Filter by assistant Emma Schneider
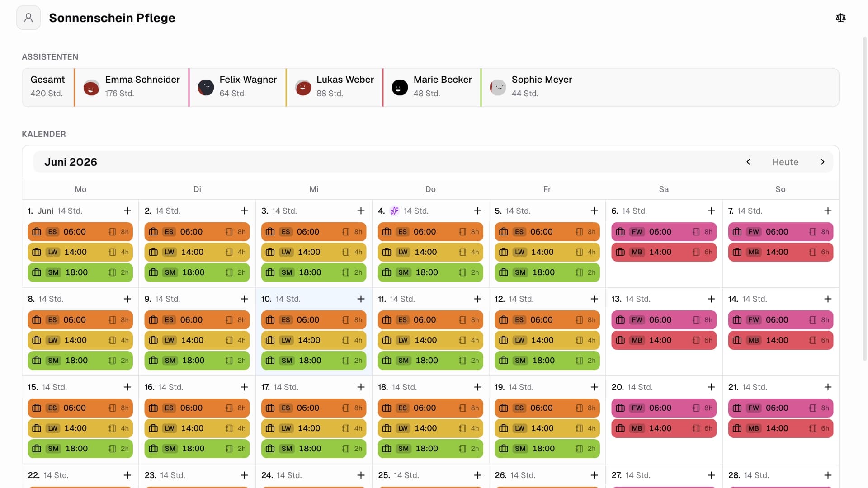The image size is (868, 488). pos(132,87)
